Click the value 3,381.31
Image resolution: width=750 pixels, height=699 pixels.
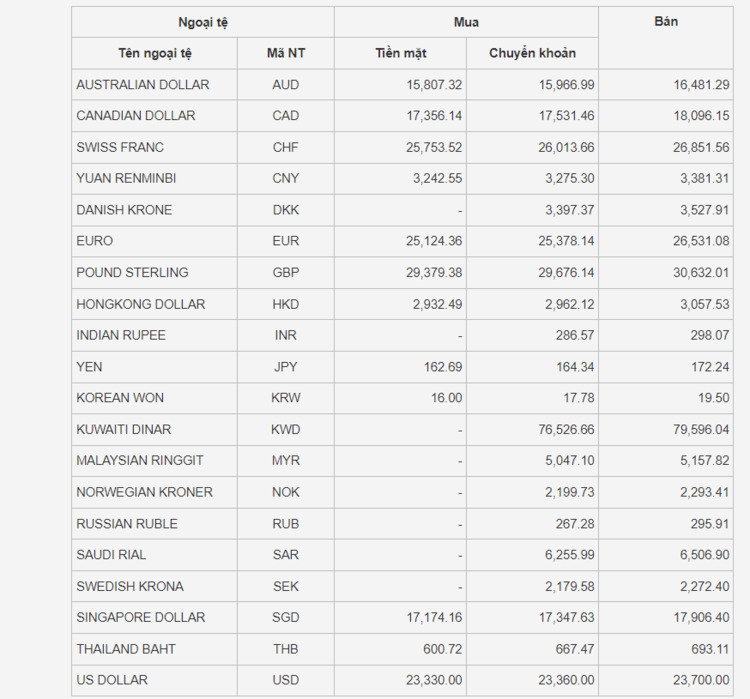[705, 178]
